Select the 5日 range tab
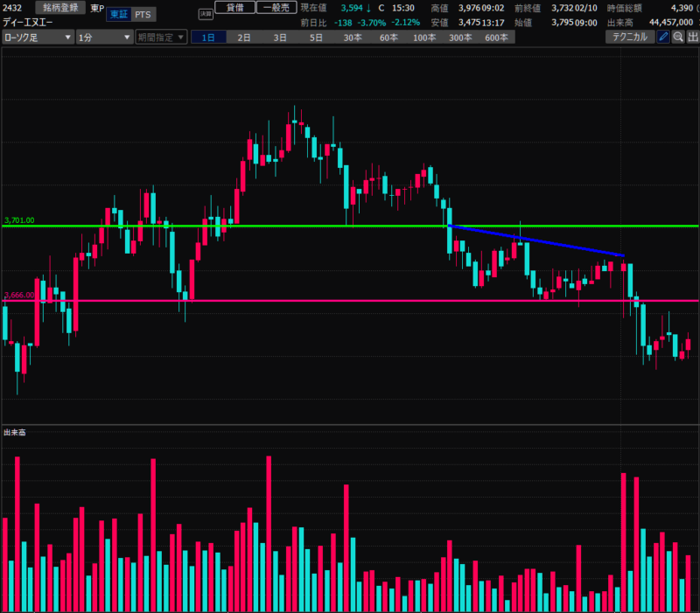The height and width of the screenshot is (613, 700). coord(316,38)
